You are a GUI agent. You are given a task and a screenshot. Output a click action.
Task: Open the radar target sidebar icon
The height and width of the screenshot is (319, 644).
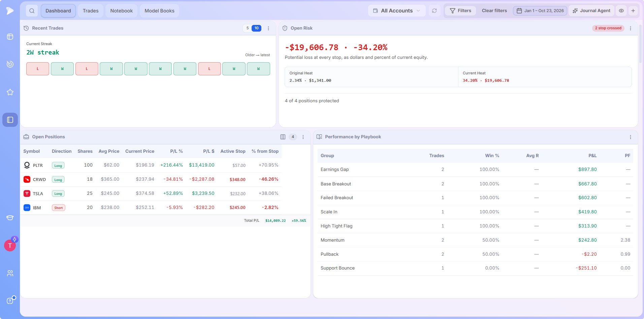10,64
